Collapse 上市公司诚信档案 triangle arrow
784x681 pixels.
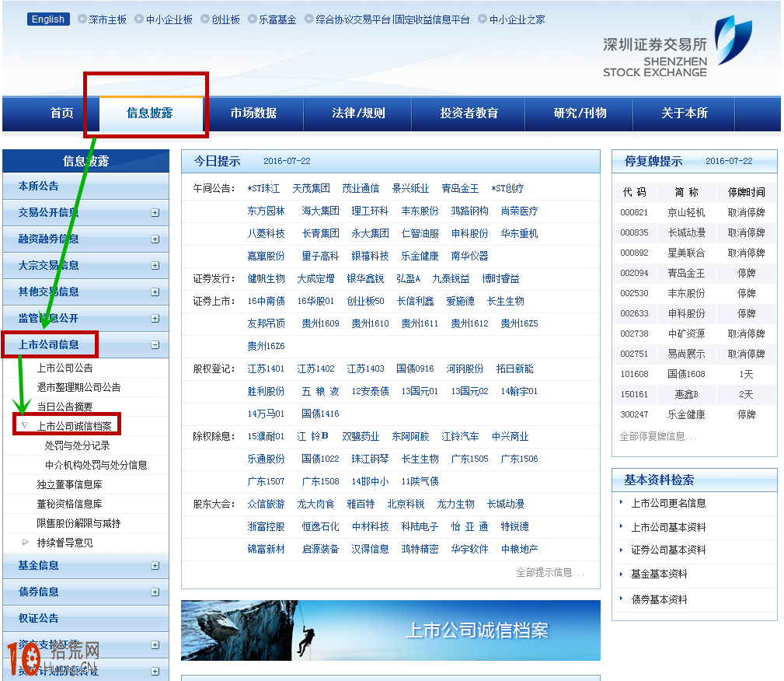[x=25, y=425]
